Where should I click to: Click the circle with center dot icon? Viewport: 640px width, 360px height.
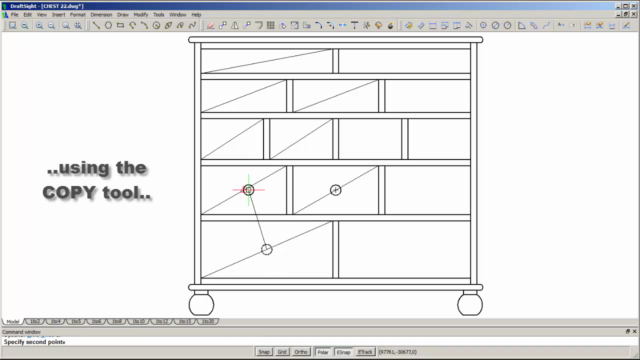click(x=483, y=25)
